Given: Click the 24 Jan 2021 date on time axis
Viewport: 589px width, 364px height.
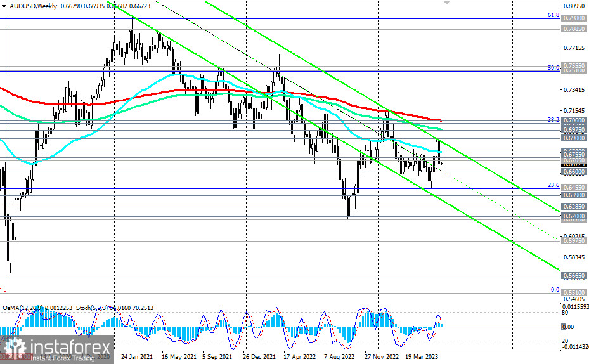Looking at the screenshot, I should click(137, 356).
